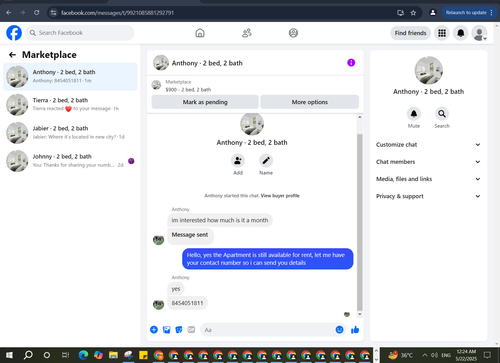
Task: Click the Find friends button
Action: (410, 33)
